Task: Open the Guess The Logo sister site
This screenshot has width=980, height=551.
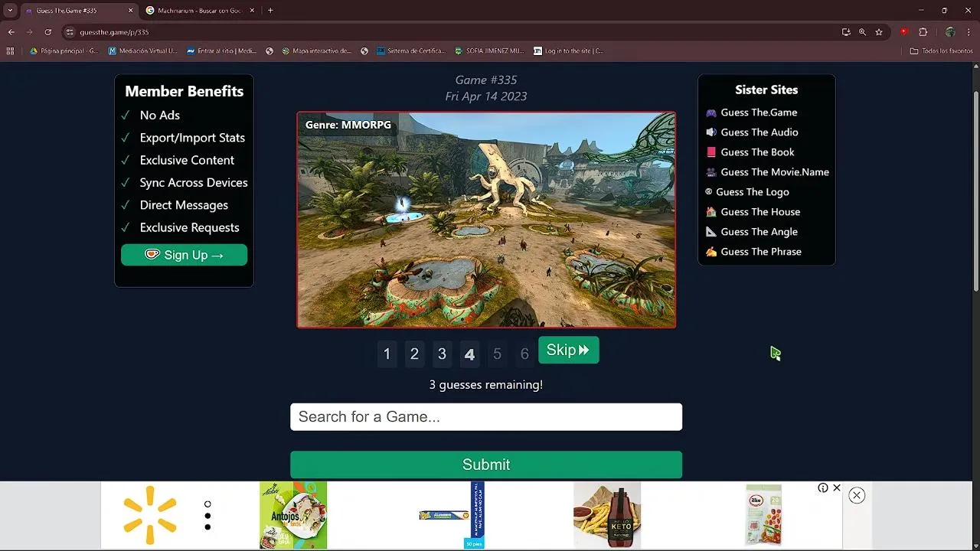Action: pyautogui.click(x=753, y=192)
